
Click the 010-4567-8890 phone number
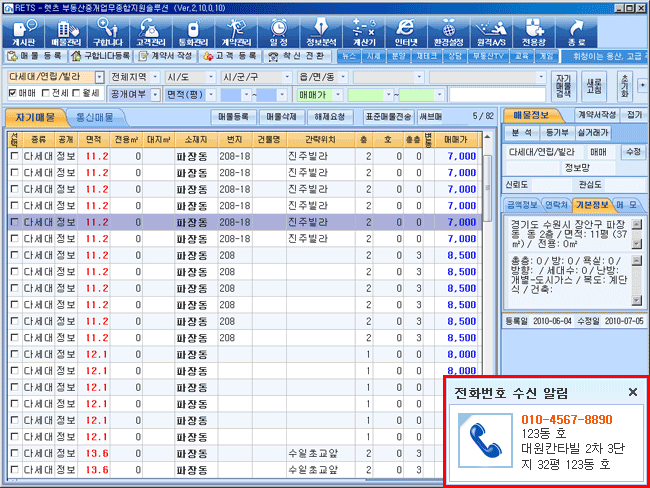point(566,420)
